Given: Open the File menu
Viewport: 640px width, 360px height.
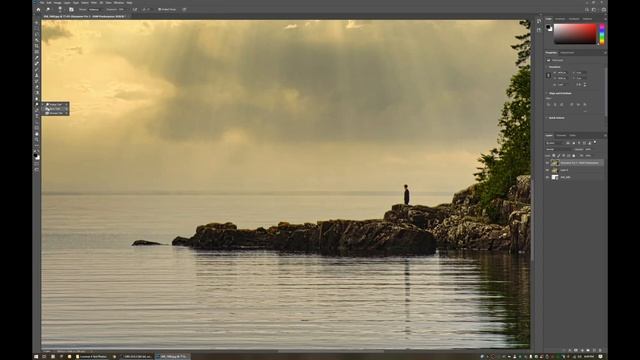Looking at the screenshot, I should (x=42, y=2).
